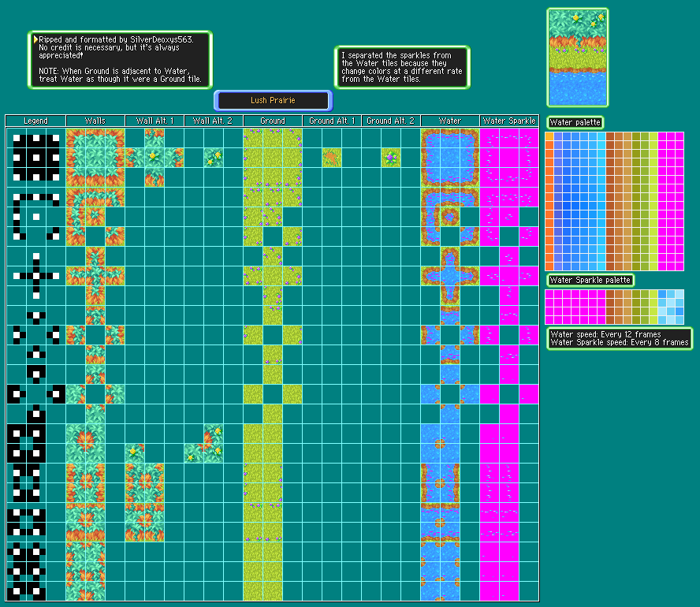Click the 'Water palette' label
Screen dimensions: 700x607
point(575,122)
